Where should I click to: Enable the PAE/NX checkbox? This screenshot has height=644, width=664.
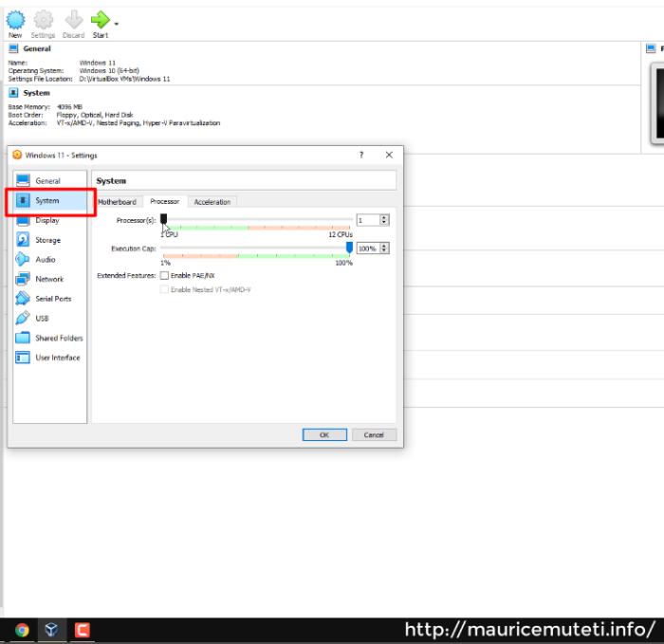(164, 276)
